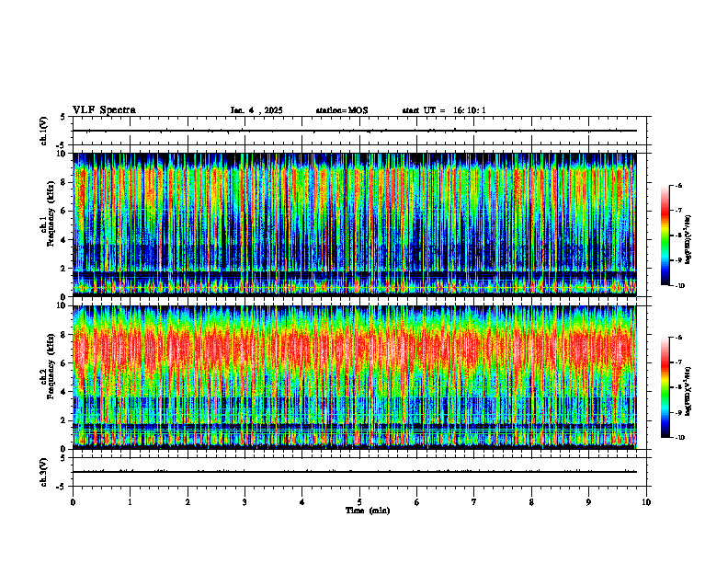
Task: Click the time axis tick label "0"
Action: [x=73, y=502]
